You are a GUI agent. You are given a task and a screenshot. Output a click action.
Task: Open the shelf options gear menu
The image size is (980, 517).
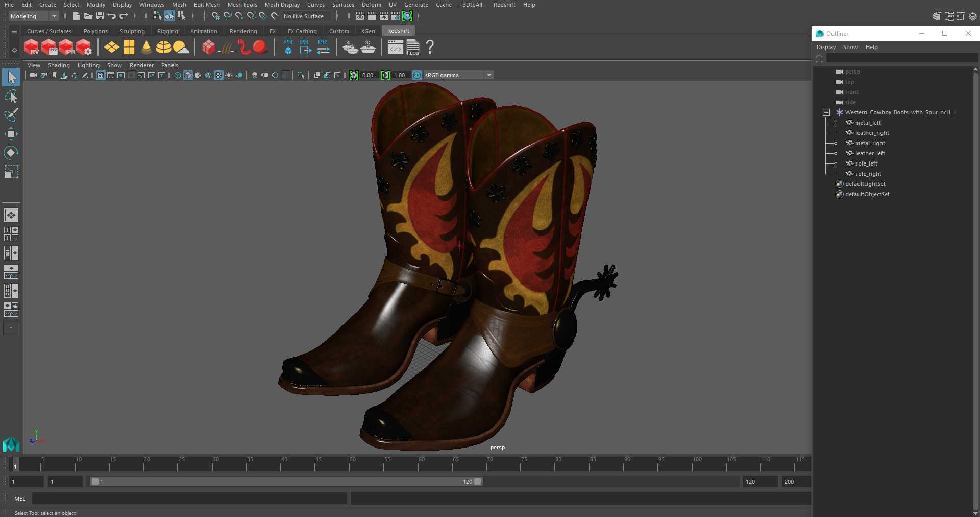pyautogui.click(x=14, y=50)
